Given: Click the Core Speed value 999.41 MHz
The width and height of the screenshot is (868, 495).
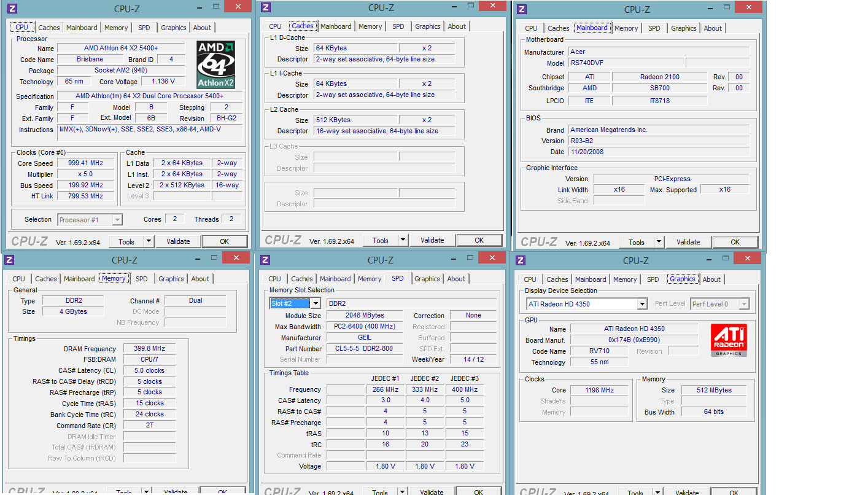Looking at the screenshot, I should pos(86,163).
